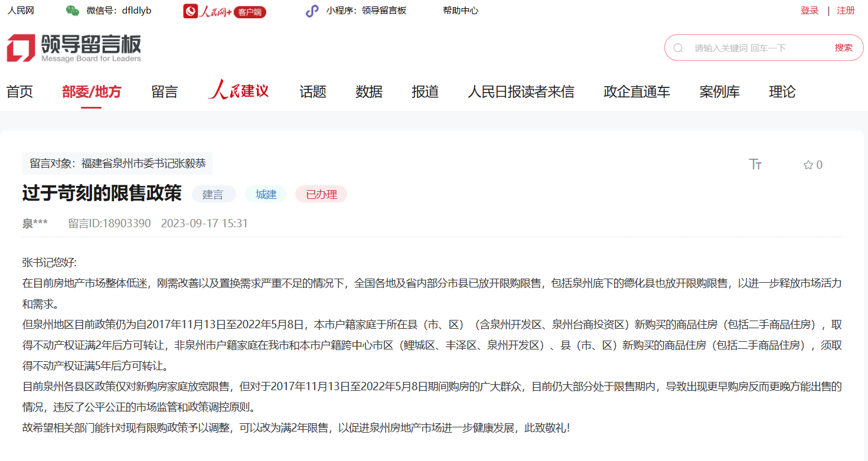
Task: Select the 建言 tag
Action: [214, 194]
